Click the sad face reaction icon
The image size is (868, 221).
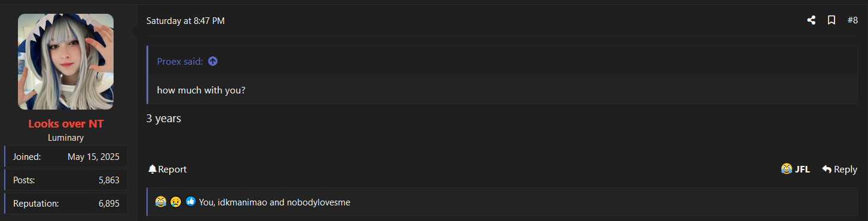(x=175, y=202)
